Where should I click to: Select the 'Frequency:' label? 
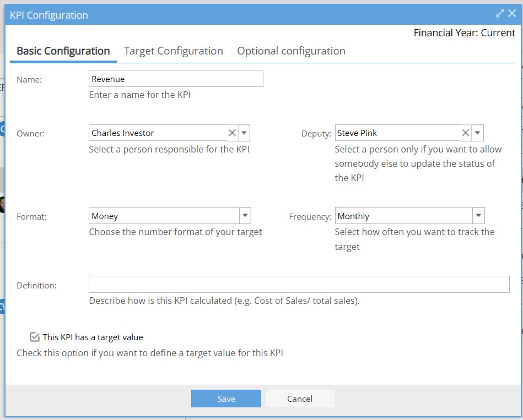(310, 217)
